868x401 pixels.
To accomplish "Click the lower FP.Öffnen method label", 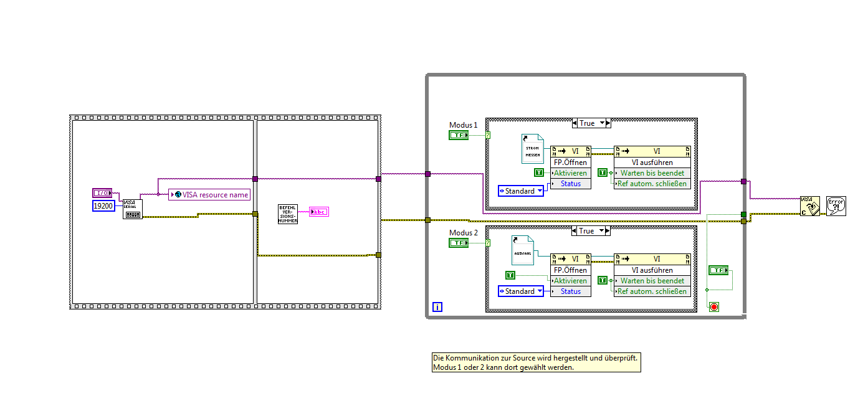I will [x=571, y=270].
